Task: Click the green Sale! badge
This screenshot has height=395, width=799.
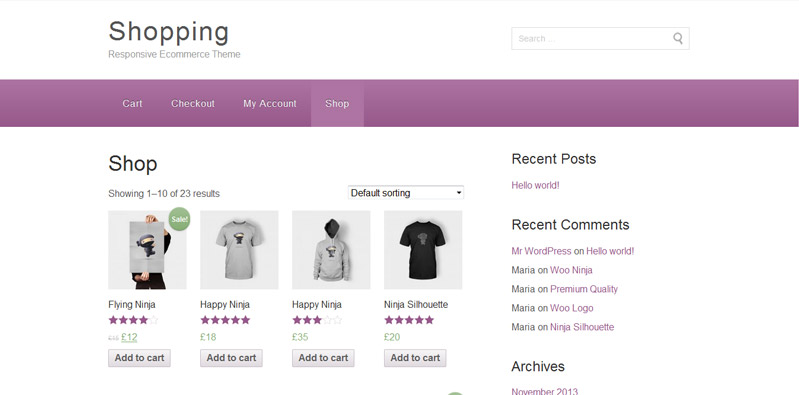Action: [179, 219]
